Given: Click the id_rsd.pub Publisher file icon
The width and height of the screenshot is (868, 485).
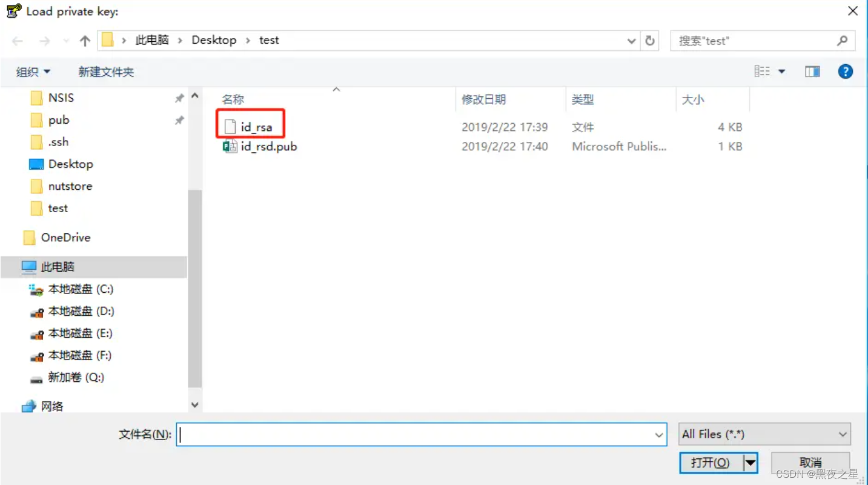Looking at the screenshot, I should coord(230,147).
